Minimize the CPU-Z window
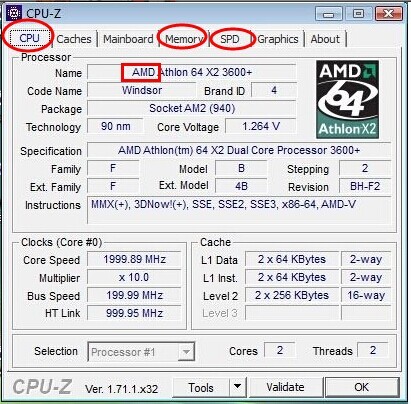This screenshot has height=404, width=411. pyautogui.click(x=328, y=14)
